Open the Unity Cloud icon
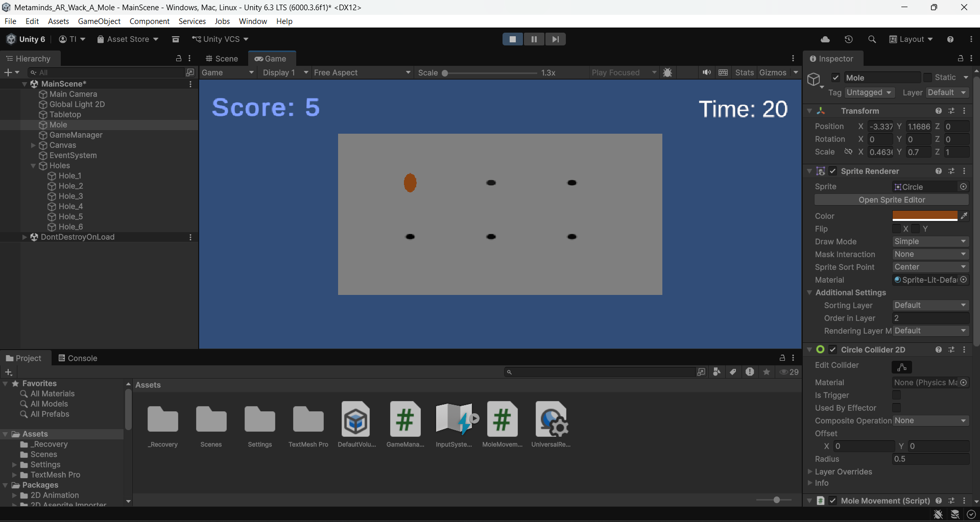The width and height of the screenshot is (980, 522). [825, 39]
